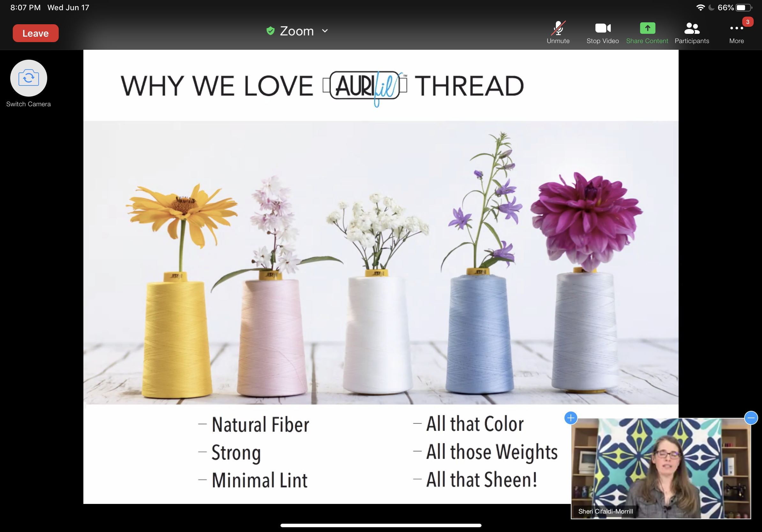Tap the 'All those Weights' text on the slide
The width and height of the screenshot is (762, 532).
(492, 452)
